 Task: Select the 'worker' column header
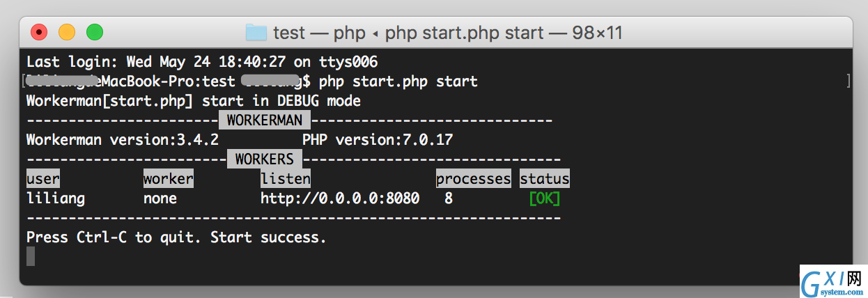click(169, 179)
